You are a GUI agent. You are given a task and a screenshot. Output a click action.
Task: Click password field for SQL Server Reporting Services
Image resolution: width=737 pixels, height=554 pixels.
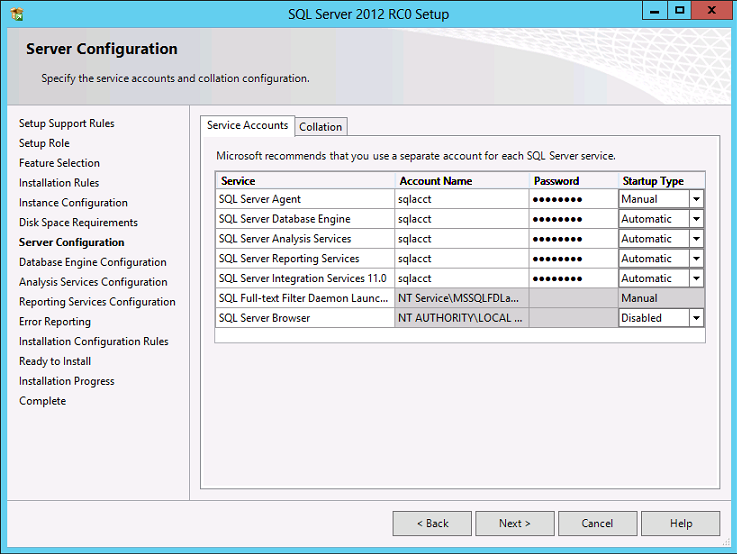[x=573, y=258]
